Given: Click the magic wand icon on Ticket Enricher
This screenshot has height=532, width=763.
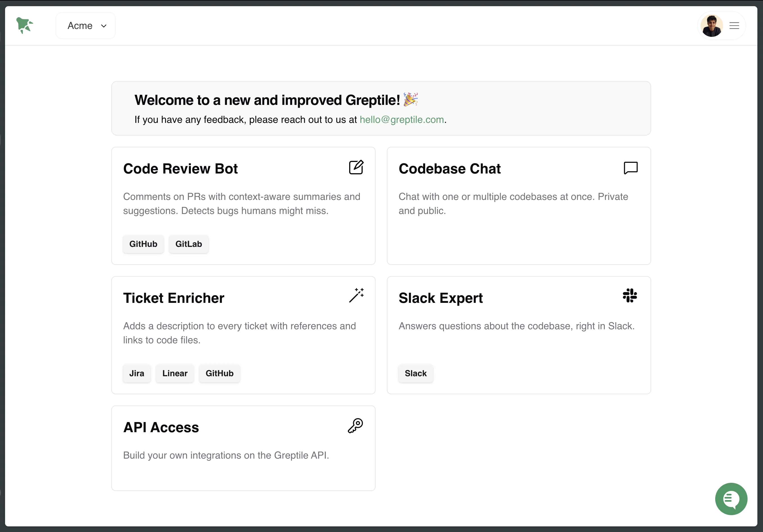Looking at the screenshot, I should (x=357, y=295).
